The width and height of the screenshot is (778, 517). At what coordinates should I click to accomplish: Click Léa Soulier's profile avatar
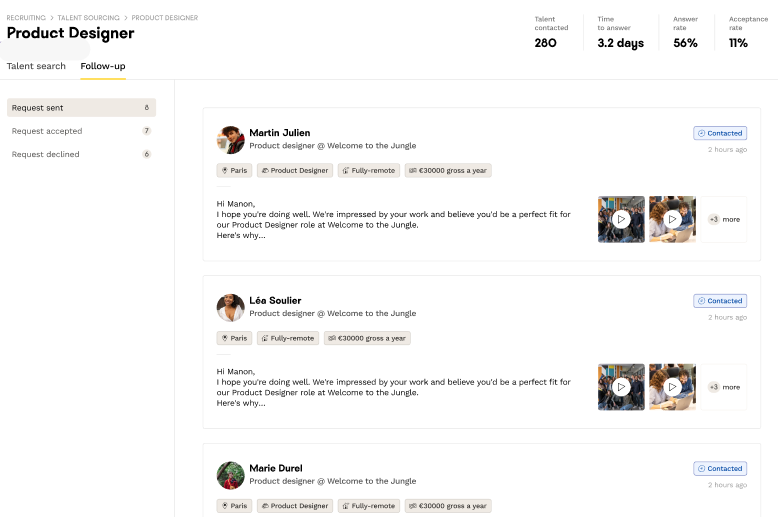tap(231, 307)
